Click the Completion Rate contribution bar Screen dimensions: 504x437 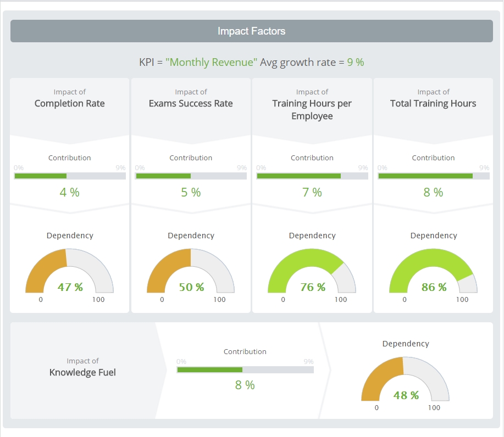[70, 176]
